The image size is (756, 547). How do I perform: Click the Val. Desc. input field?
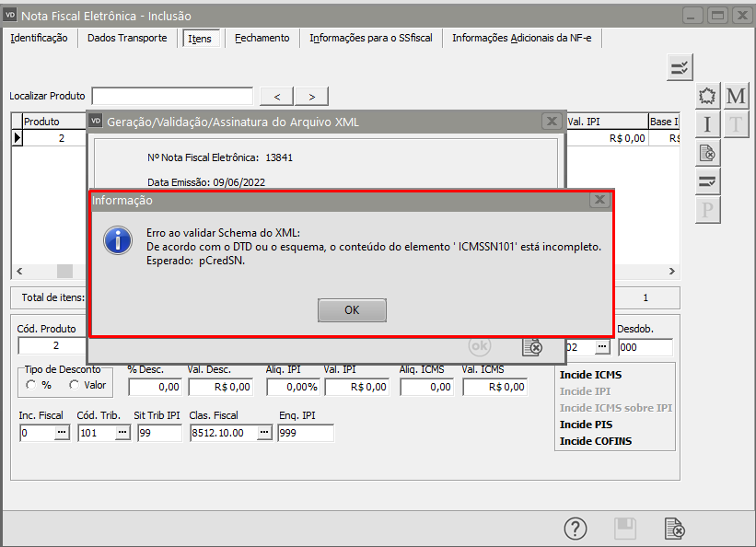point(220,387)
